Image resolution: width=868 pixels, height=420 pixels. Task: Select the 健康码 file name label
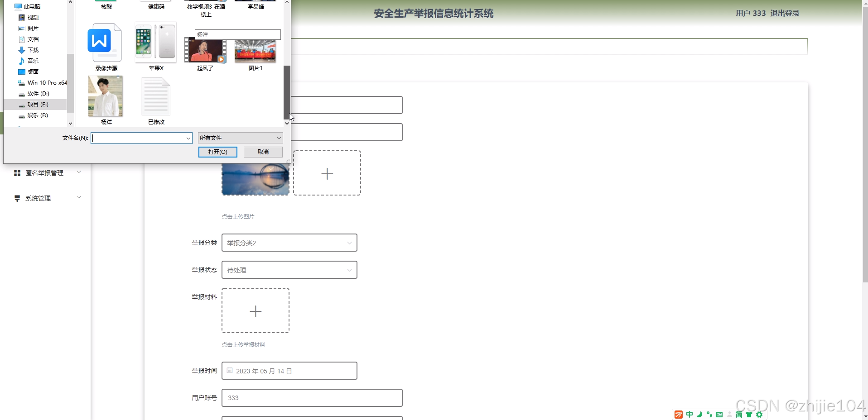pos(156,7)
